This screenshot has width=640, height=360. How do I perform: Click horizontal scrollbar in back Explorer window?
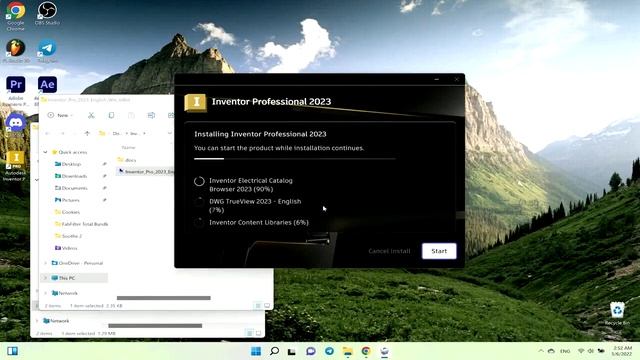click(x=155, y=326)
